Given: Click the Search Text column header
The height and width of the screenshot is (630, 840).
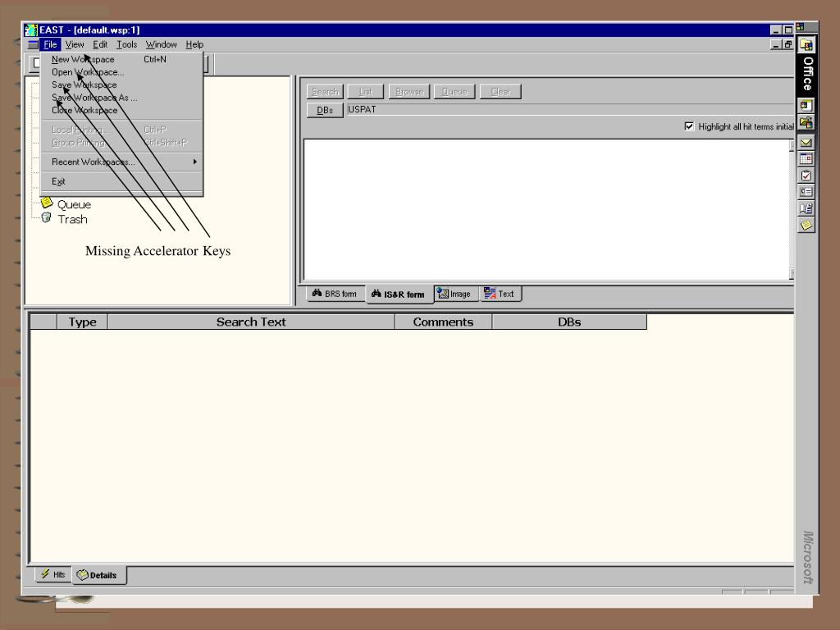Looking at the screenshot, I should click(251, 322).
